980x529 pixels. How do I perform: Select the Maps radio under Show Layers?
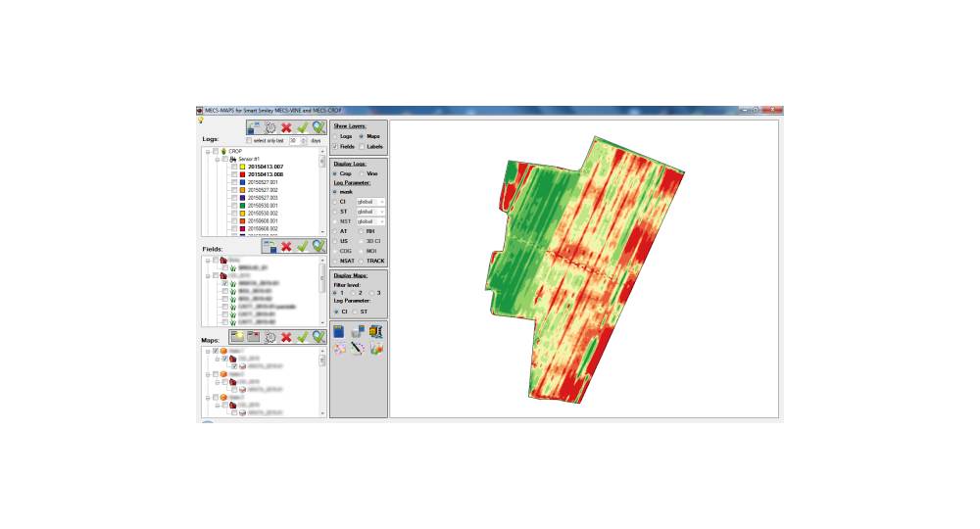(362, 136)
